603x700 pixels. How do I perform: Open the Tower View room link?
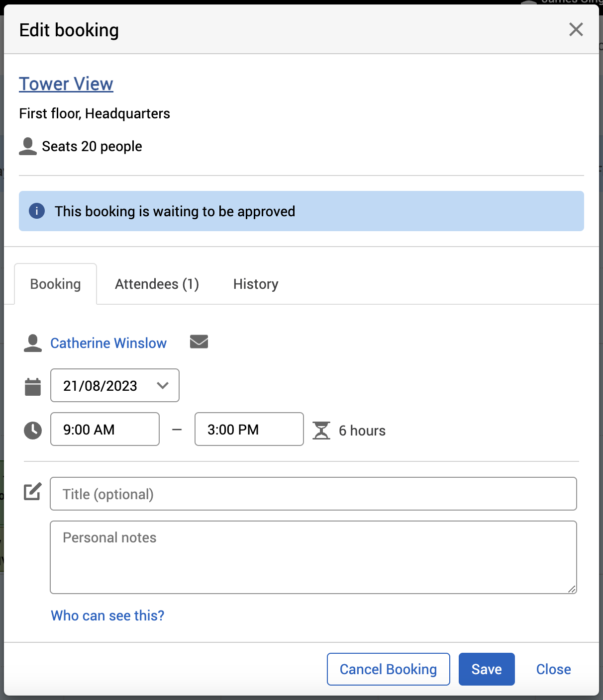pyautogui.click(x=66, y=84)
